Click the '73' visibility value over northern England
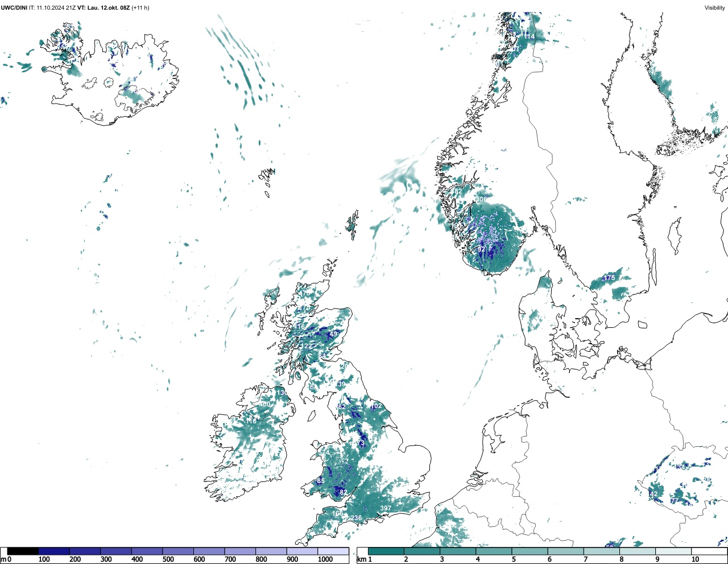 [x=361, y=443]
